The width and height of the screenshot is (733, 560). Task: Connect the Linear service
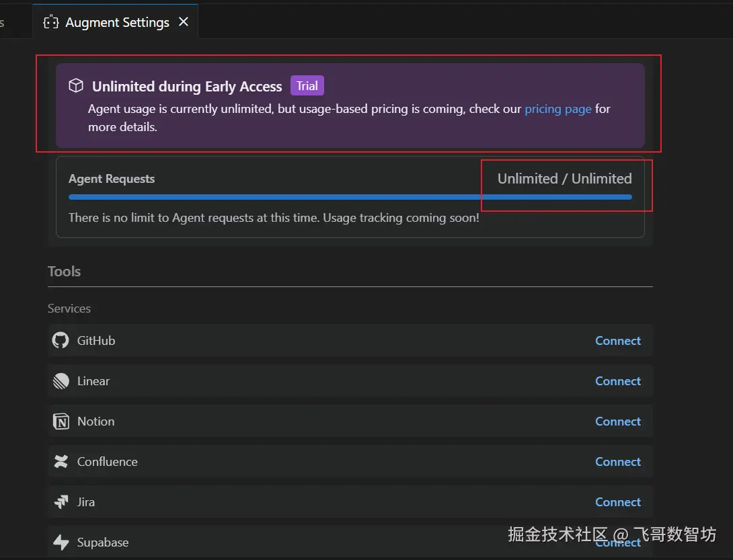617,381
